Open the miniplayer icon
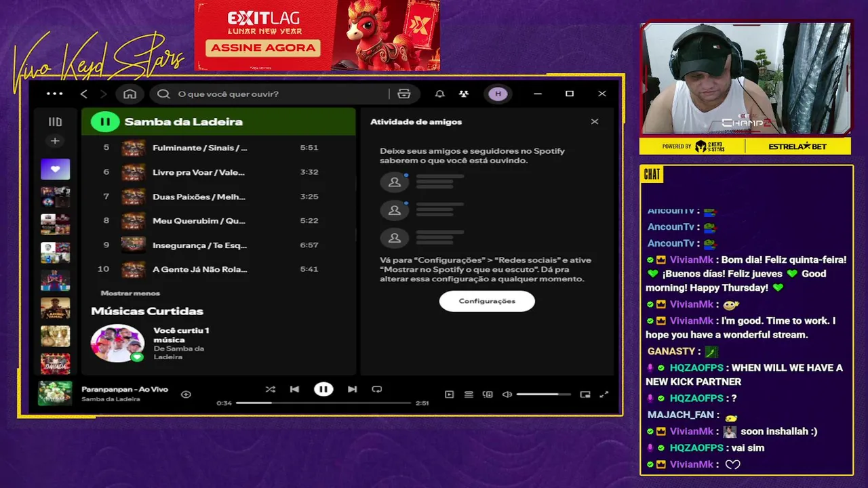The width and height of the screenshot is (868, 488). click(x=585, y=394)
